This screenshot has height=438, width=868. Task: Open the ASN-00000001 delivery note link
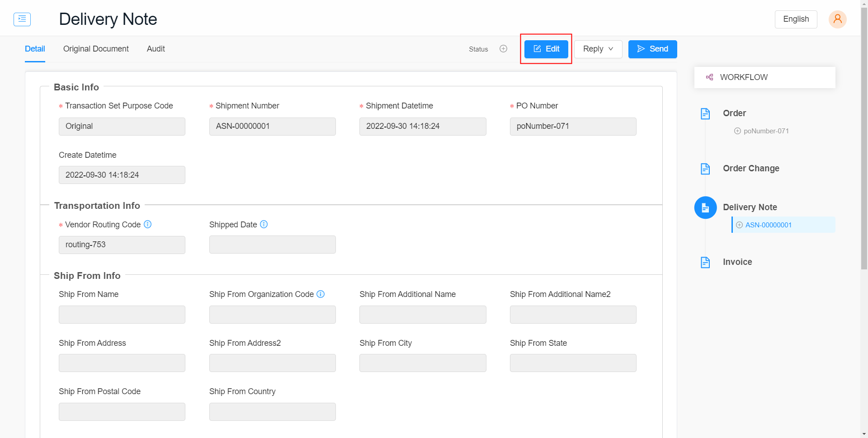click(769, 225)
